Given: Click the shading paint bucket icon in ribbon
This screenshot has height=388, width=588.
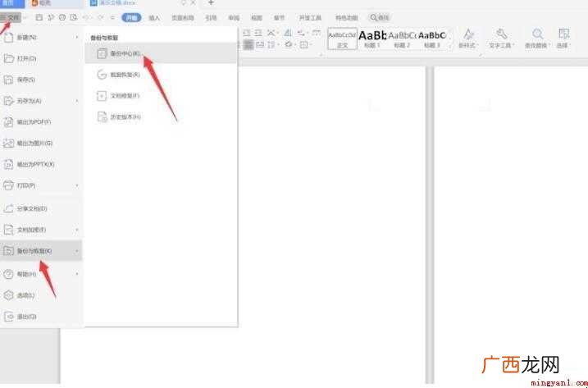Looking at the screenshot, I should [x=289, y=44].
